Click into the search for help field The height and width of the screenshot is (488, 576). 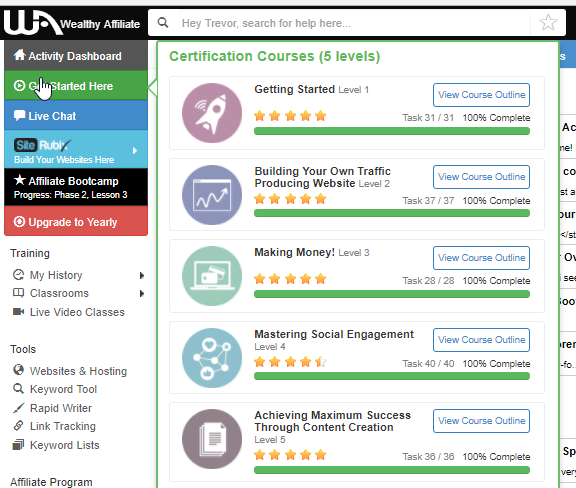pos(354,23)
